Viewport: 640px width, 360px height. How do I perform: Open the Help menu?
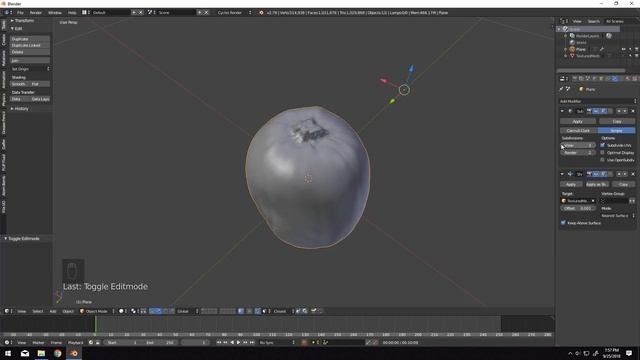point(72,13)
